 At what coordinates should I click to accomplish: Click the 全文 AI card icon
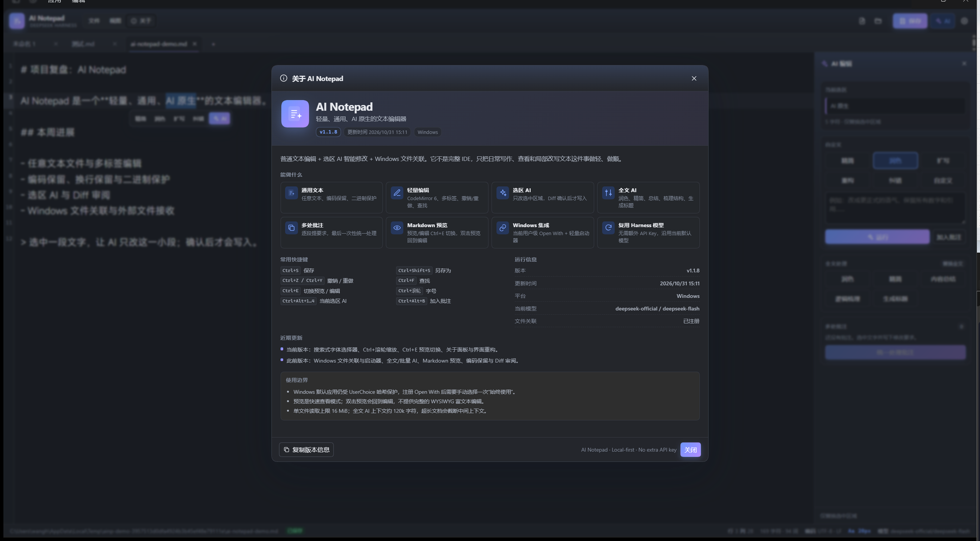pos(608,193)
